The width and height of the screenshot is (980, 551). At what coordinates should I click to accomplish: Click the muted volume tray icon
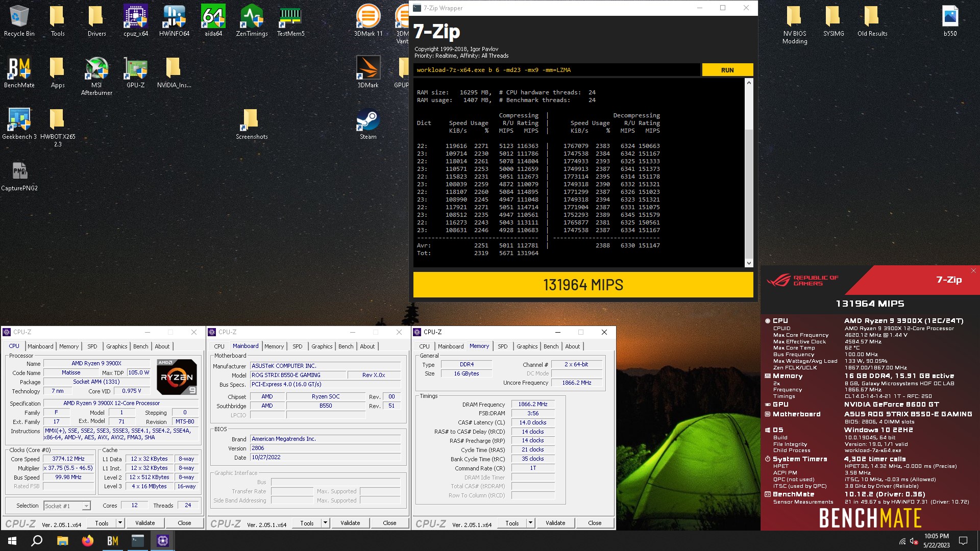pos(914,541)
